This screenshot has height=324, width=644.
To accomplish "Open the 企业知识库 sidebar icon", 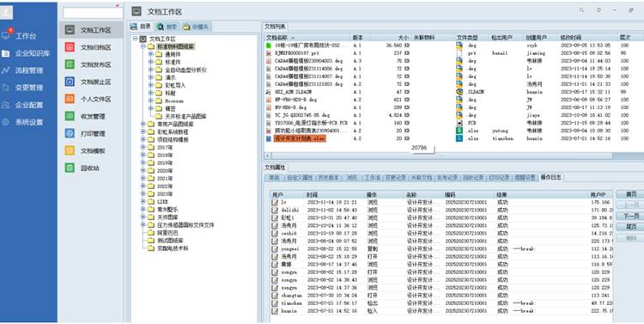I will [x=6, y=53].
